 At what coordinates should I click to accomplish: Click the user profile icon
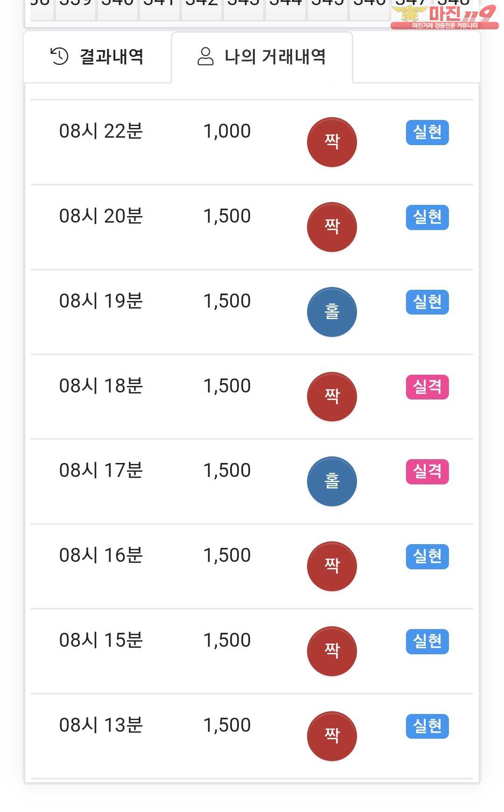(205, 56)
